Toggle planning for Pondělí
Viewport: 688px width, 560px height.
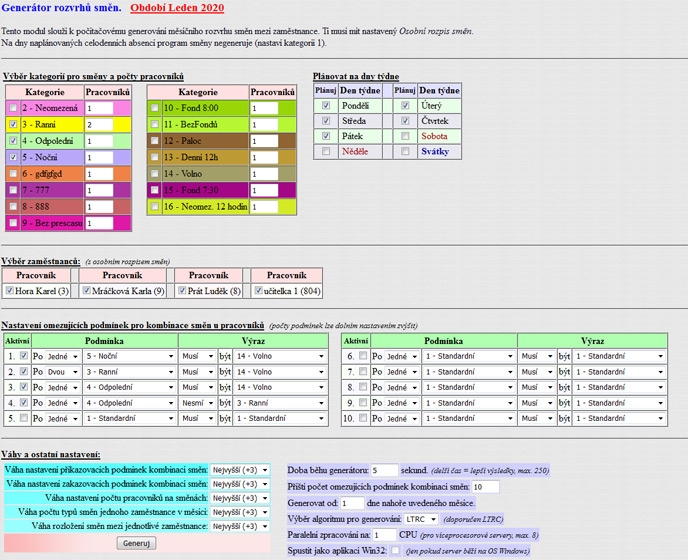tap(326, 105)
